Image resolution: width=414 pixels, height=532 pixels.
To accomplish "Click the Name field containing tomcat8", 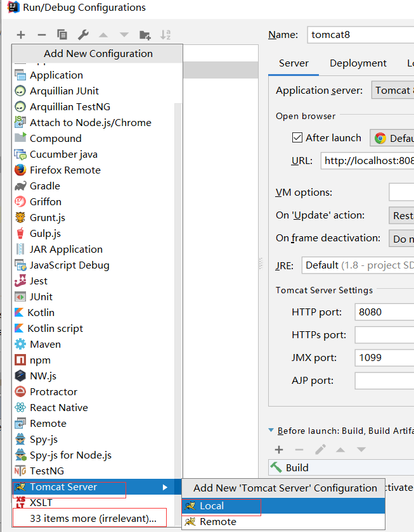I will click(x=360, y=35).
